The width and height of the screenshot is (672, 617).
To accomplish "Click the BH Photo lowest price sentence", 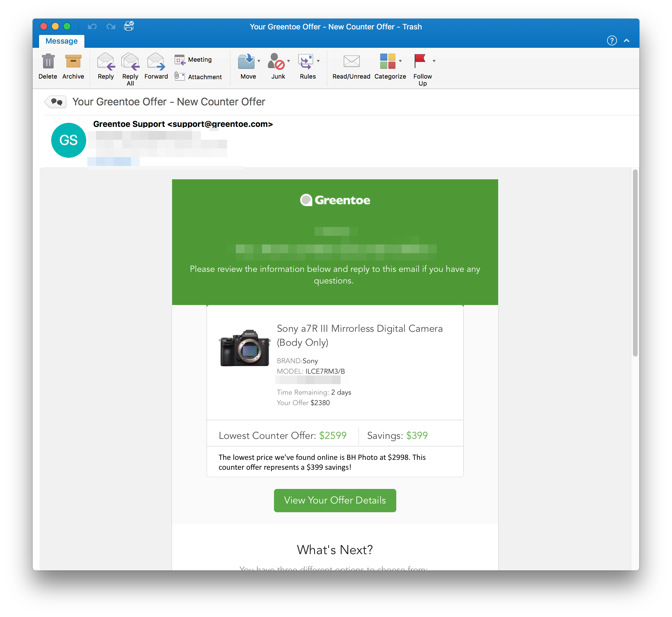I will point(322,462).
